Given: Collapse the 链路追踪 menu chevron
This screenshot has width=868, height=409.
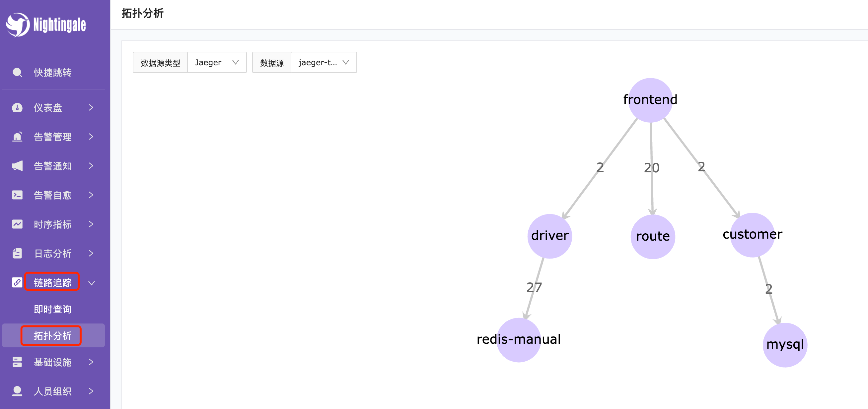Looking at the screenshot, I should [91, 283].
